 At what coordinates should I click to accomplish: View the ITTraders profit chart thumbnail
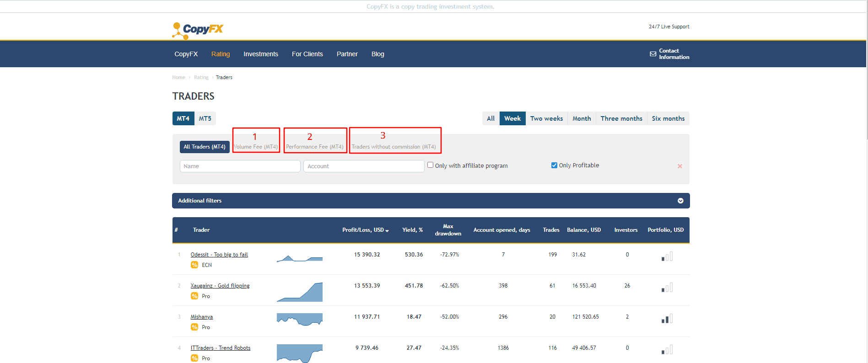point(300,353)
